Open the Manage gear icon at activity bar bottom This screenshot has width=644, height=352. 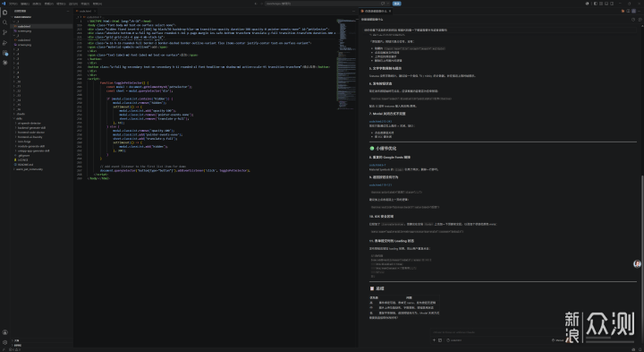point(5,342)
